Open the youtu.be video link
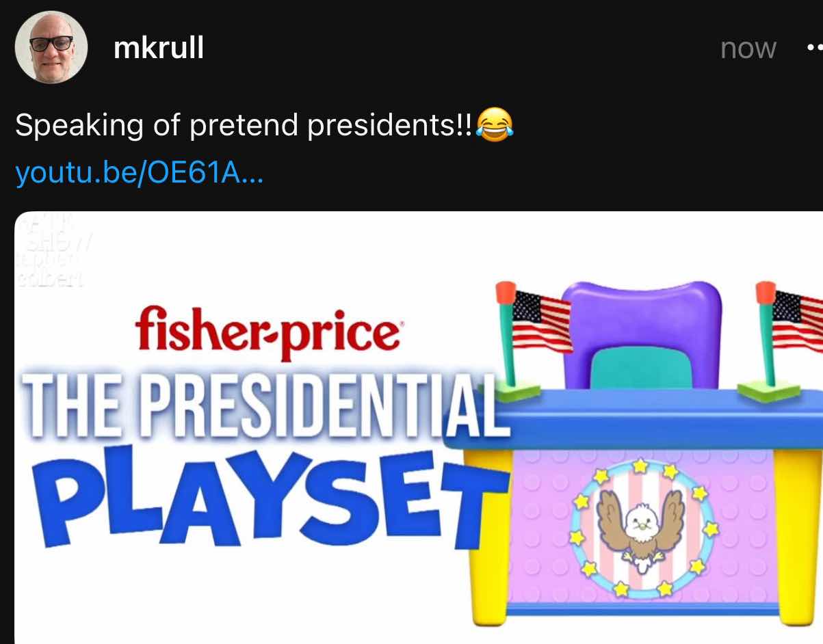Screen dimensions: 823x644 click(139, 174)
